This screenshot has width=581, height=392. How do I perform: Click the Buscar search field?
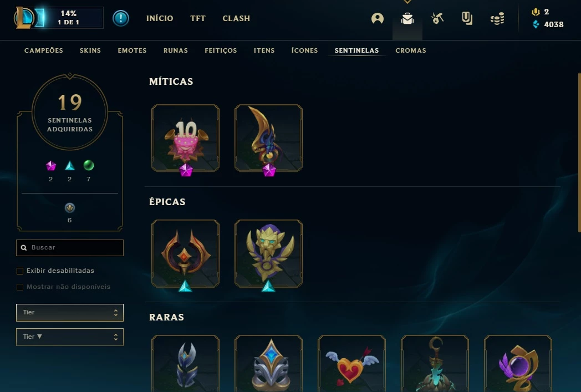(70, 247)
